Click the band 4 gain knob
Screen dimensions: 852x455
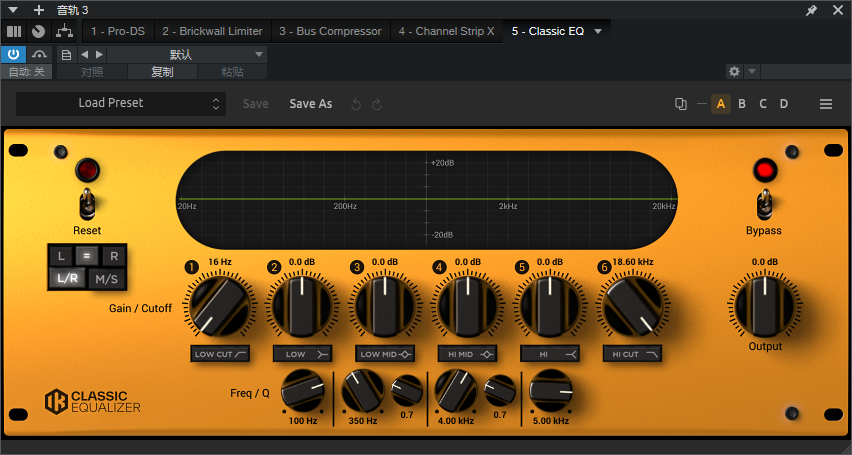coord(468,306)
